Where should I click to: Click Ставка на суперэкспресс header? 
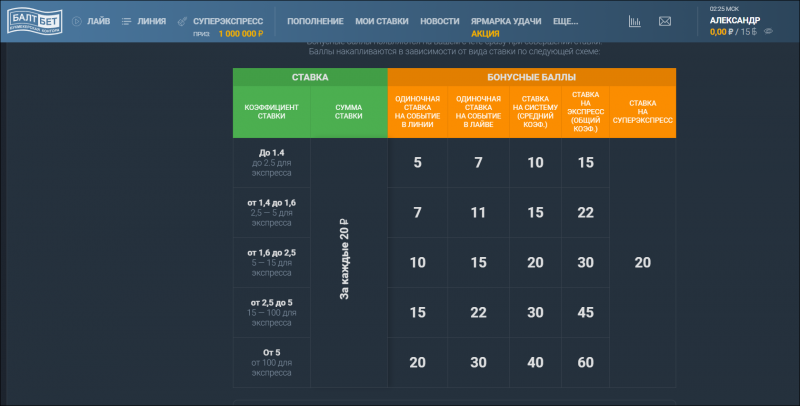point(642,112)
